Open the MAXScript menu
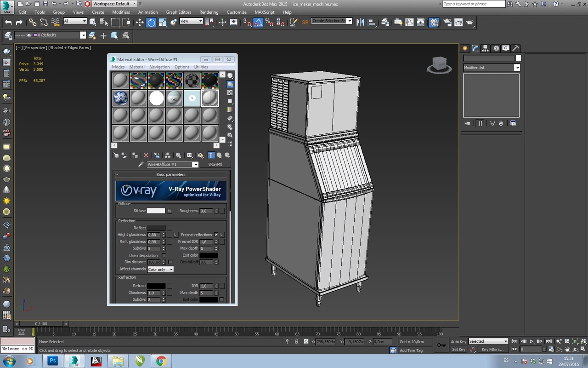Screen dimensions: 588x368 265,12
